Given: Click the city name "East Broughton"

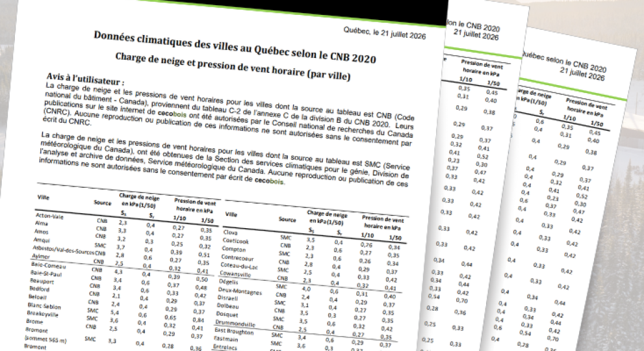Looking at the screenshot, I should pos(234,331).
